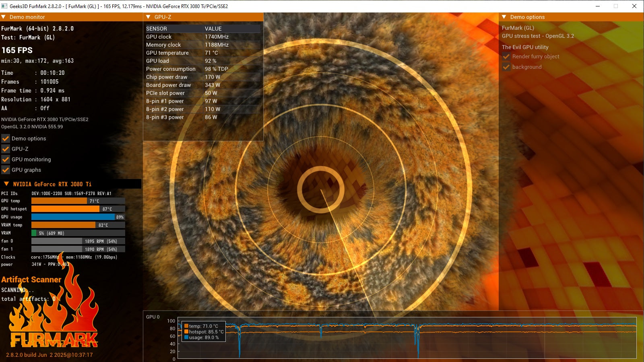The height and width of the screenshot is (362, 644).
Task: Uncheck the GPU-Z checkbox
Action: pyautogui.click(x=6, y=149)
